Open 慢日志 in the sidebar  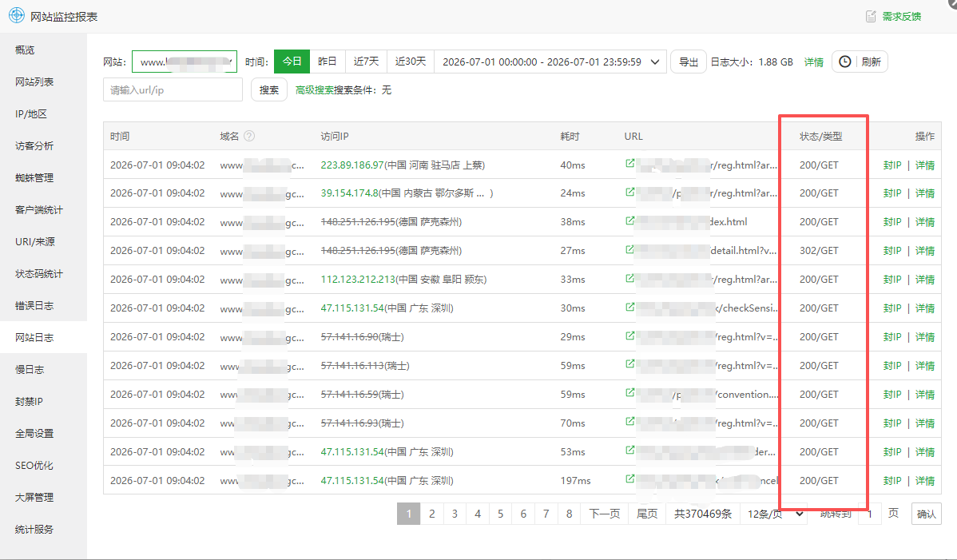(43, 370)
